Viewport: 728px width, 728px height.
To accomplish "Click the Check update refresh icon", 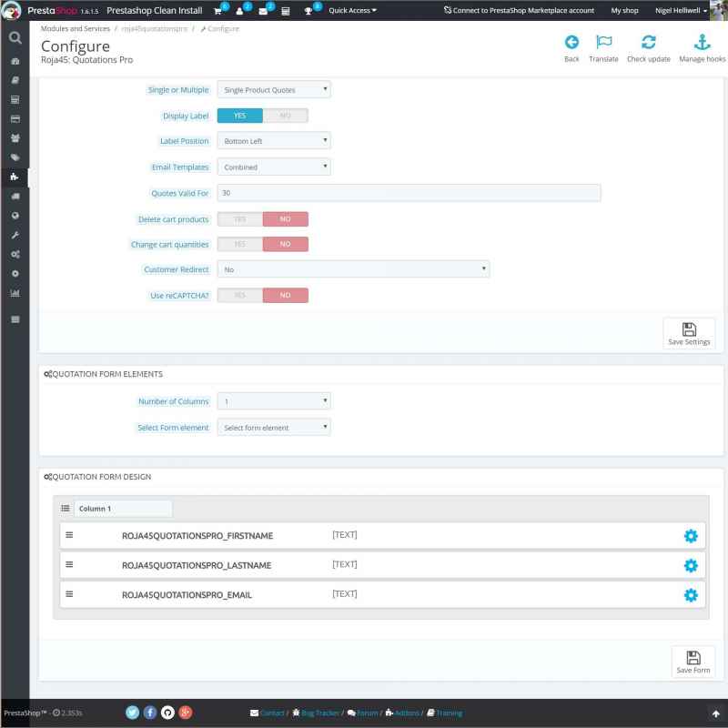I will pos(648,42).
